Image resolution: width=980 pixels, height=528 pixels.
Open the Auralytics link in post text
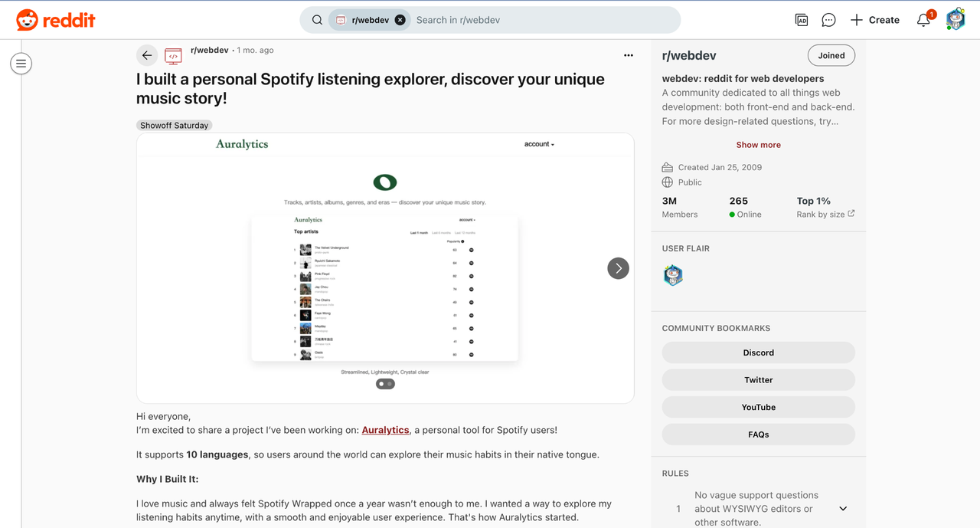(385, 430)
